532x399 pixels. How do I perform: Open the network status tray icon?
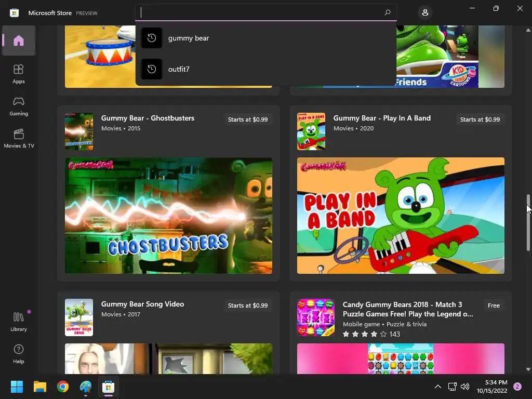tap(452, 387)
